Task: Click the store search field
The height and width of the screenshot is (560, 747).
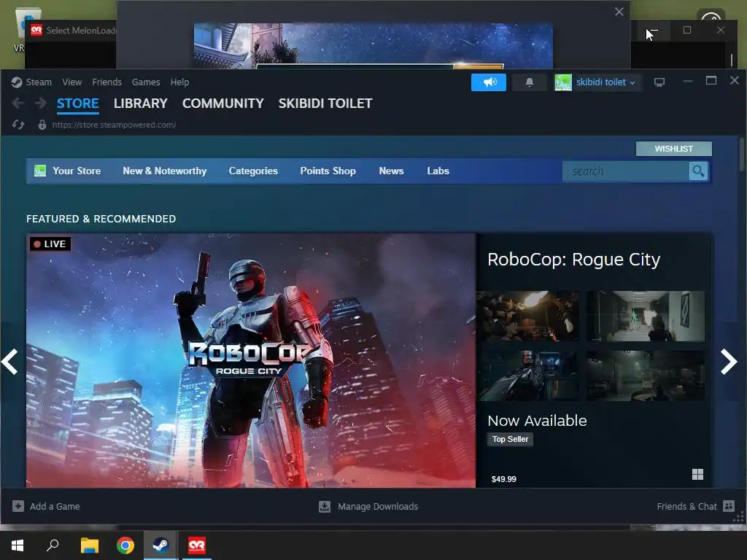Action: (625, 171)
